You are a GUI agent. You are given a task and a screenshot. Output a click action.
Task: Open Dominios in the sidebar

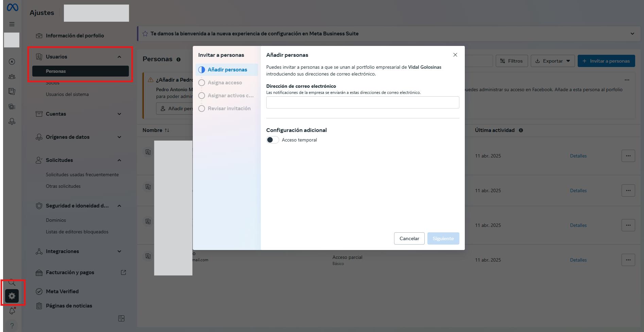pos(56,220)
